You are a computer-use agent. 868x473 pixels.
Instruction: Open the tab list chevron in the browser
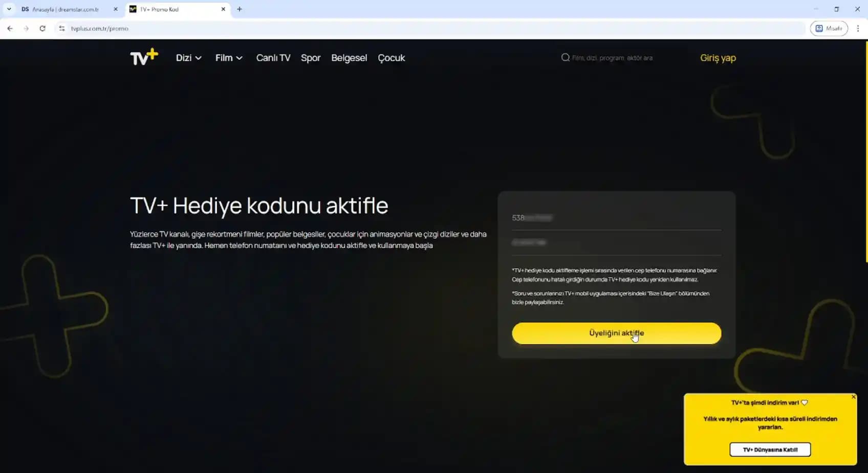[x=9, y=9]
